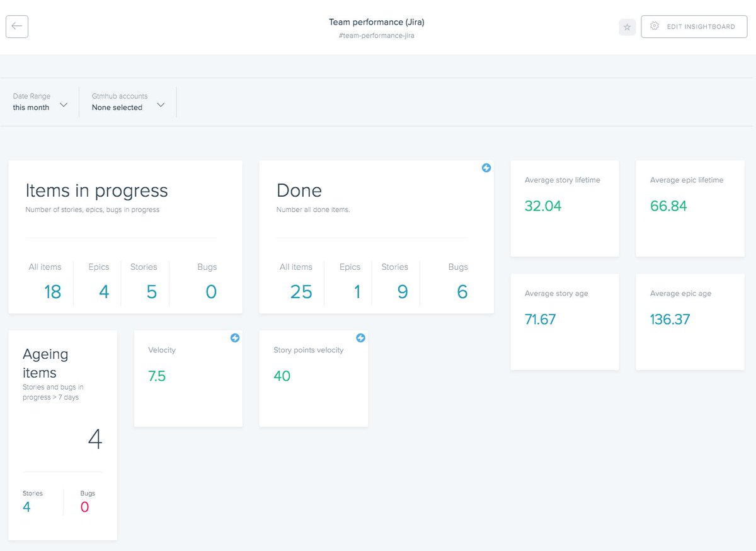The width and height of the screenshot is (756, 551).
Task: Click the Done Bugs value 6
Action: (462, 292)
